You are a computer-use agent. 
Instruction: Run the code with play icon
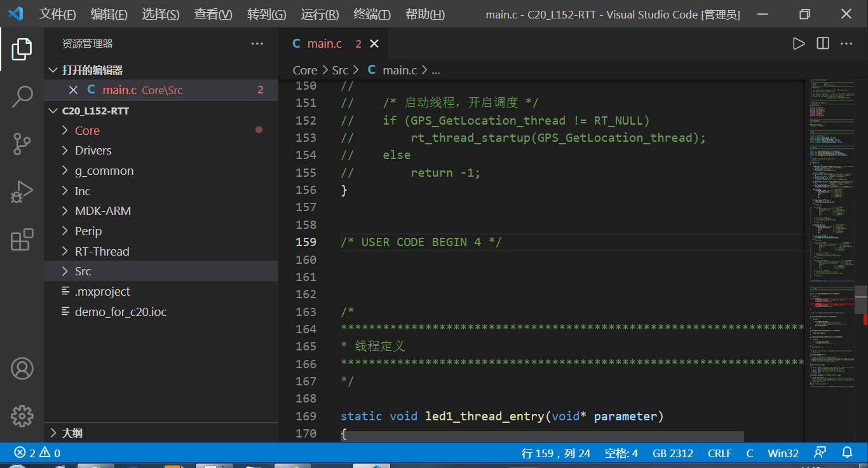pos(799,43)
